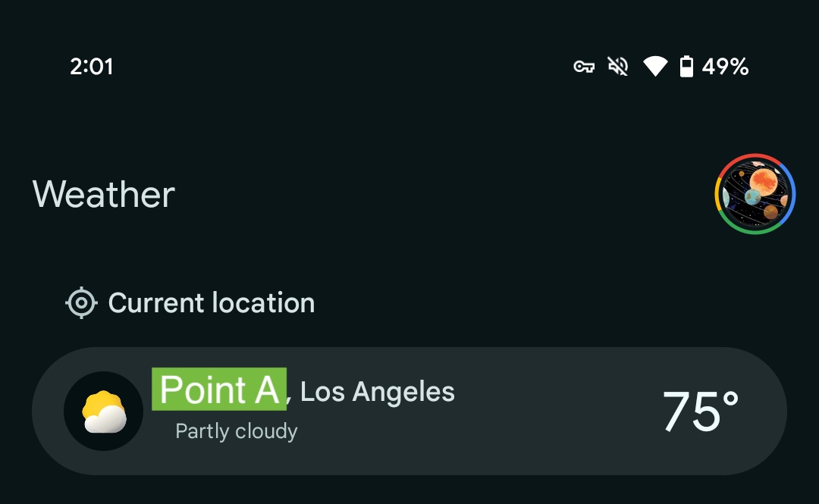The width and height of the screenshot is (819, 504).
Task: Open the Google account profile avatar
Action: tap(755, 194)
